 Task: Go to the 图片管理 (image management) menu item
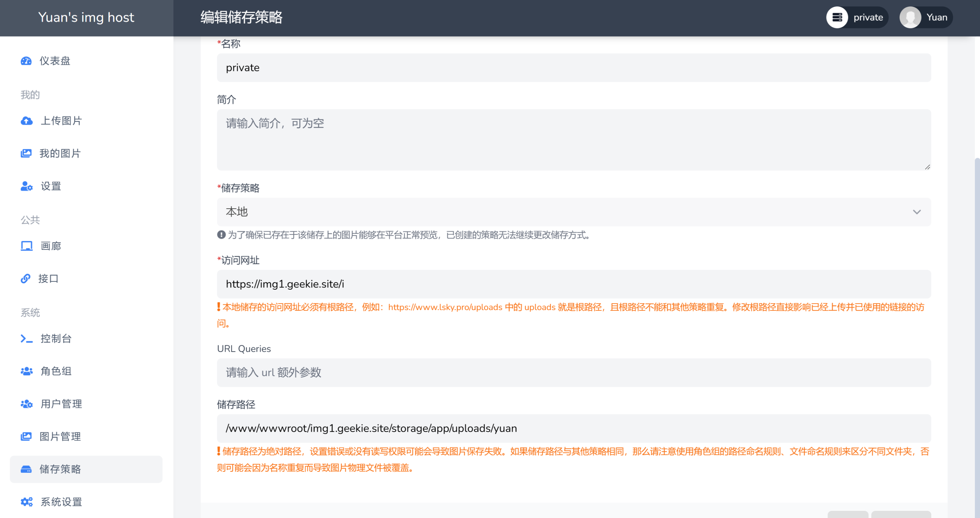(60, 437)
